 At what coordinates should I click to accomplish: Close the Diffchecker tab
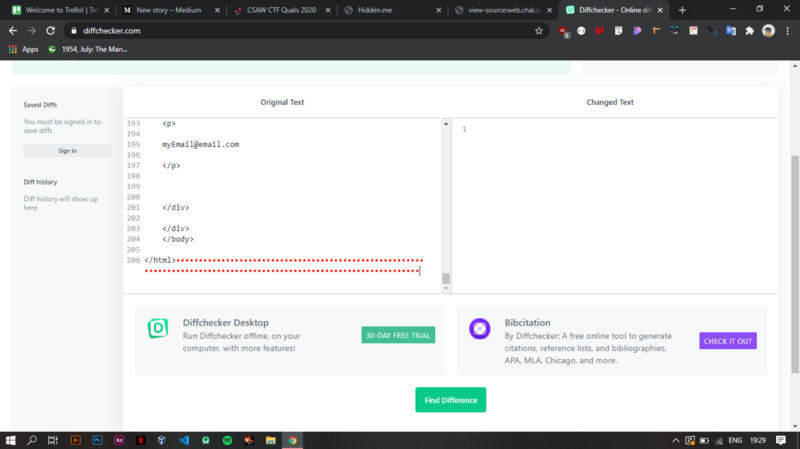point(660,10)
